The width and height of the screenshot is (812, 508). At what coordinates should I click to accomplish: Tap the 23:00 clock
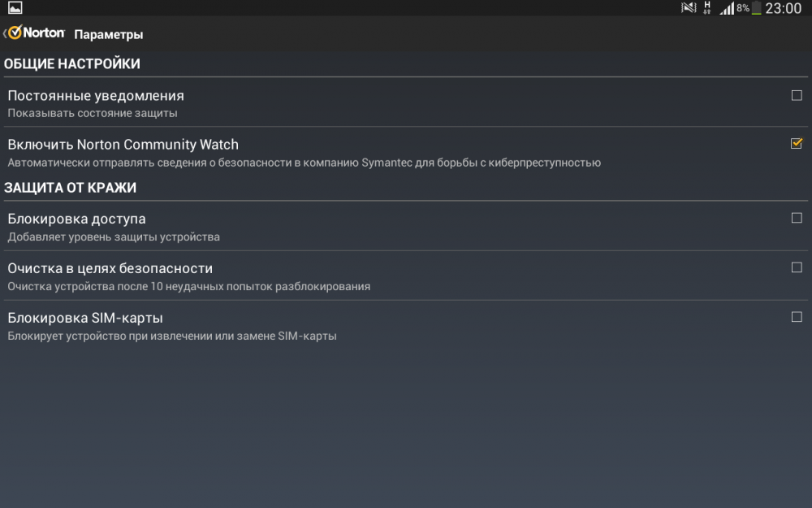pos(783,8)
